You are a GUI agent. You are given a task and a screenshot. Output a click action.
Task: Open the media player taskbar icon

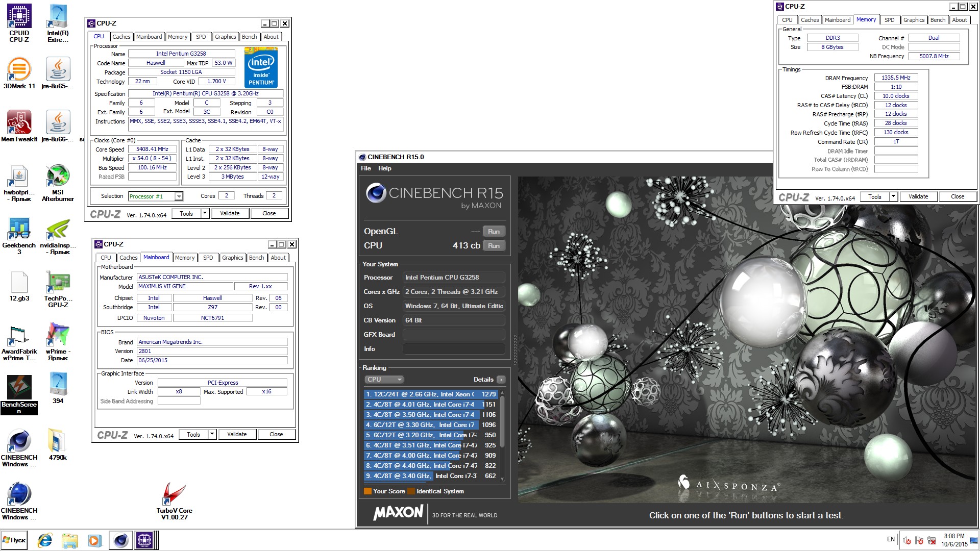point(94,540)
